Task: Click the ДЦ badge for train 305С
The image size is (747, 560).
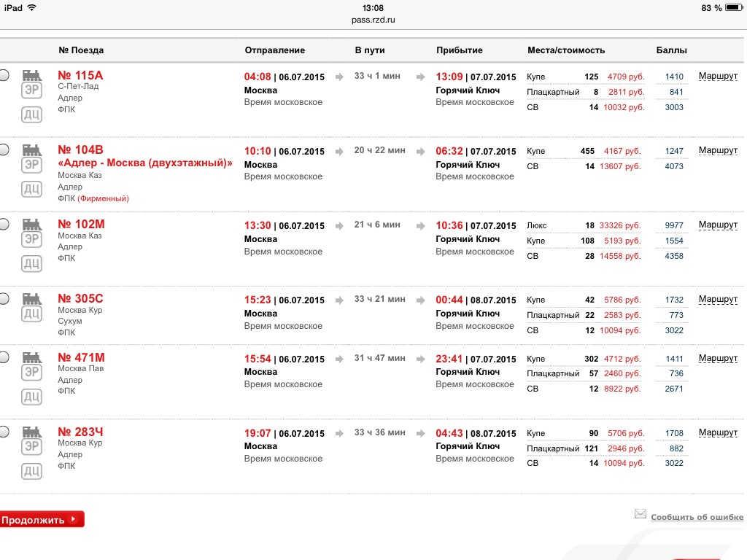Action: 31,314
